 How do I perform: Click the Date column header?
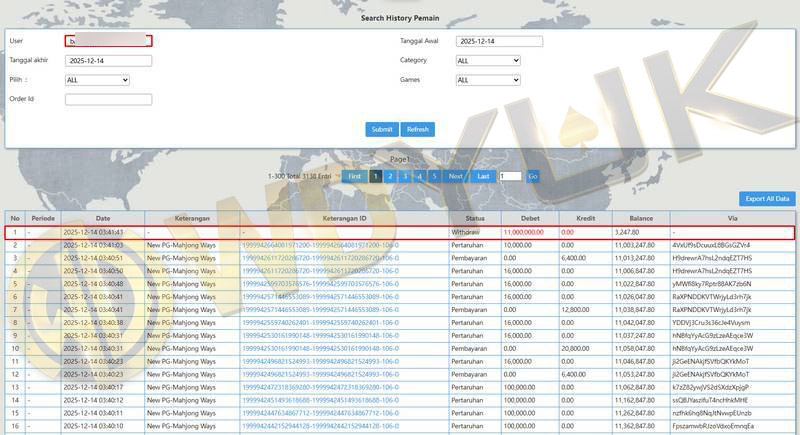(x=103, y=218)
